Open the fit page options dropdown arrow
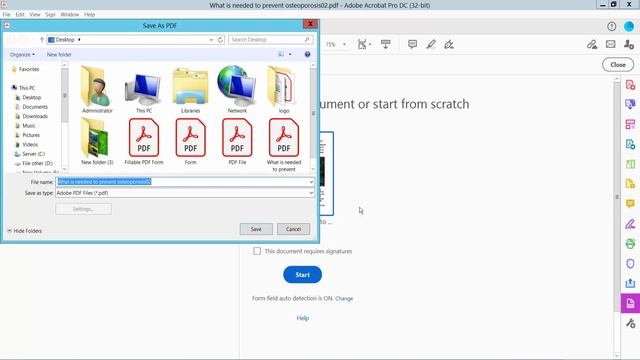 pos(369,44)
